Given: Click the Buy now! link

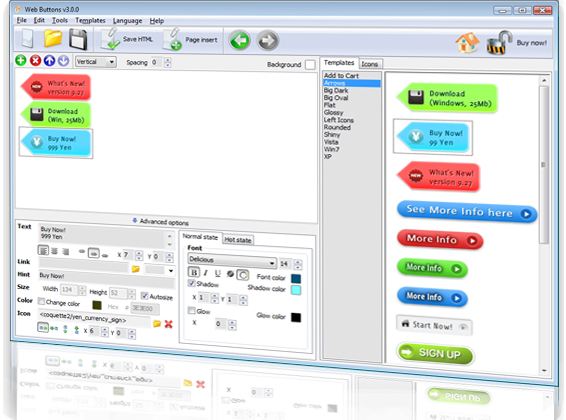Looking at the screenshot, I should [531, 43].
